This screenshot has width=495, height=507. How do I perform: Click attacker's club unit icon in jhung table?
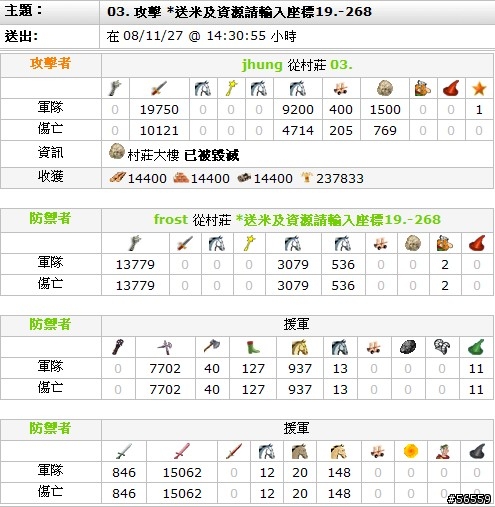[115, 89]
